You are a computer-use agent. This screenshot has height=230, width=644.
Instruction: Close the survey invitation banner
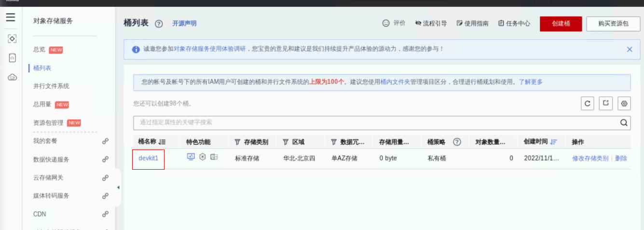(x=629, y=49)
